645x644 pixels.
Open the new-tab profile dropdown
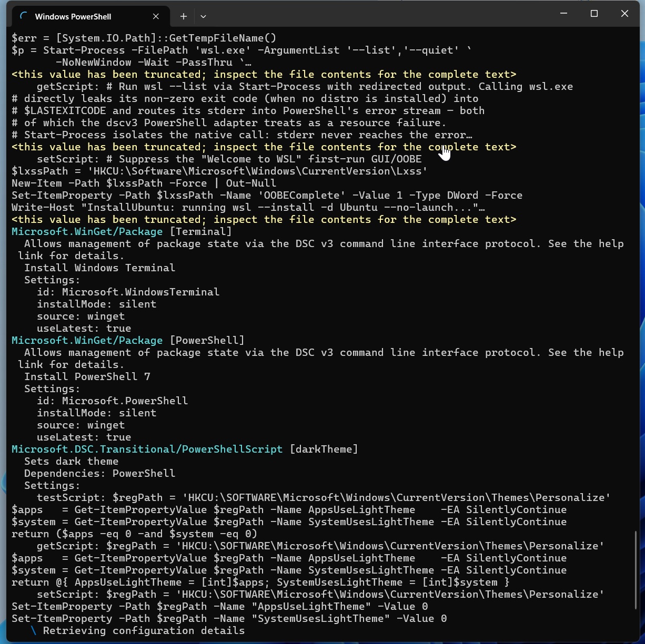pos(203,16)
